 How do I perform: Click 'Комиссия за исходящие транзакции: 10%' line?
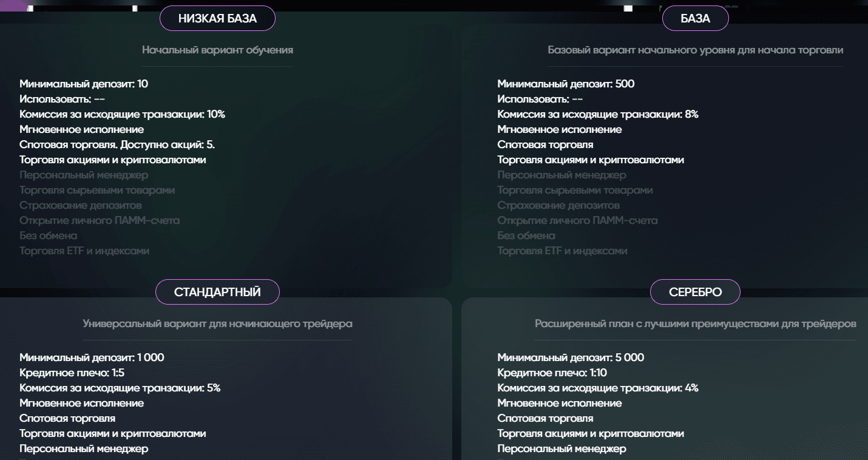[x=122, y=114]
